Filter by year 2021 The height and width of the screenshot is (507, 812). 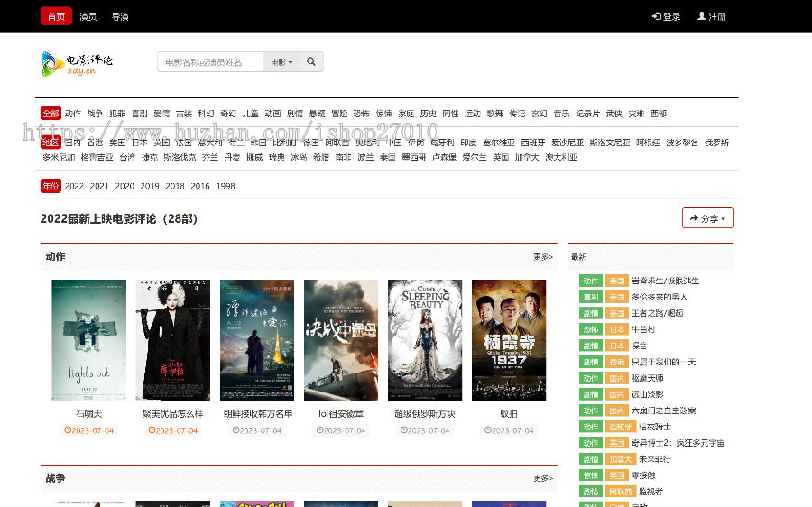click(99, 186)
